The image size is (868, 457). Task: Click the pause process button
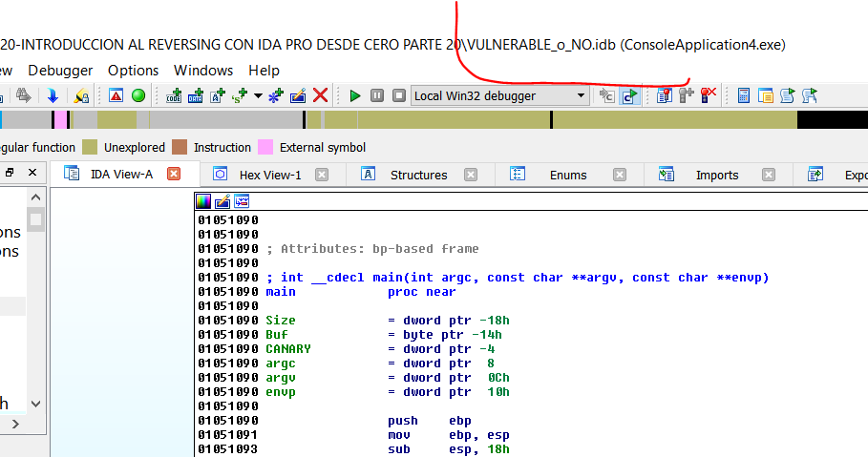(x=376, y=95)
